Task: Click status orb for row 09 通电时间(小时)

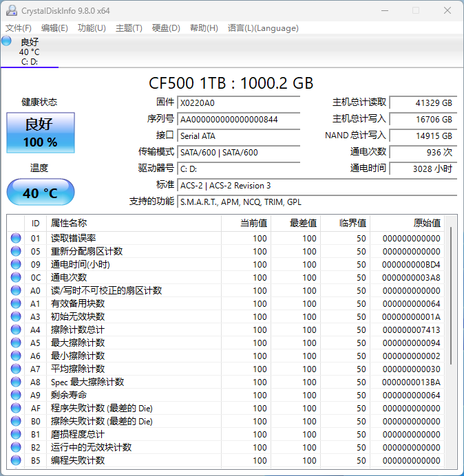Action: 16,264
